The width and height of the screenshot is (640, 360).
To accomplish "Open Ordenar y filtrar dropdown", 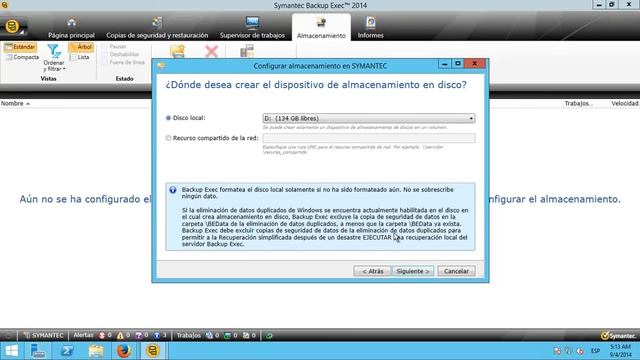I will pos(54,58).
